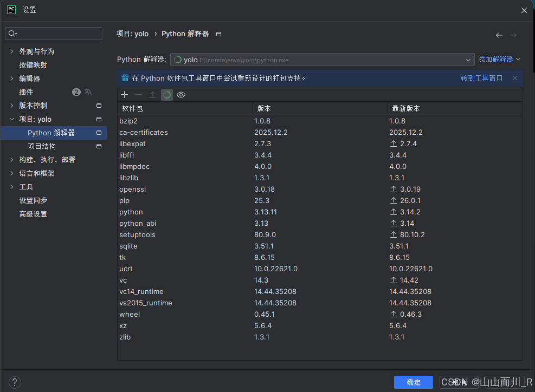
Task: Click the 确定 button
Action: [413, 382]
